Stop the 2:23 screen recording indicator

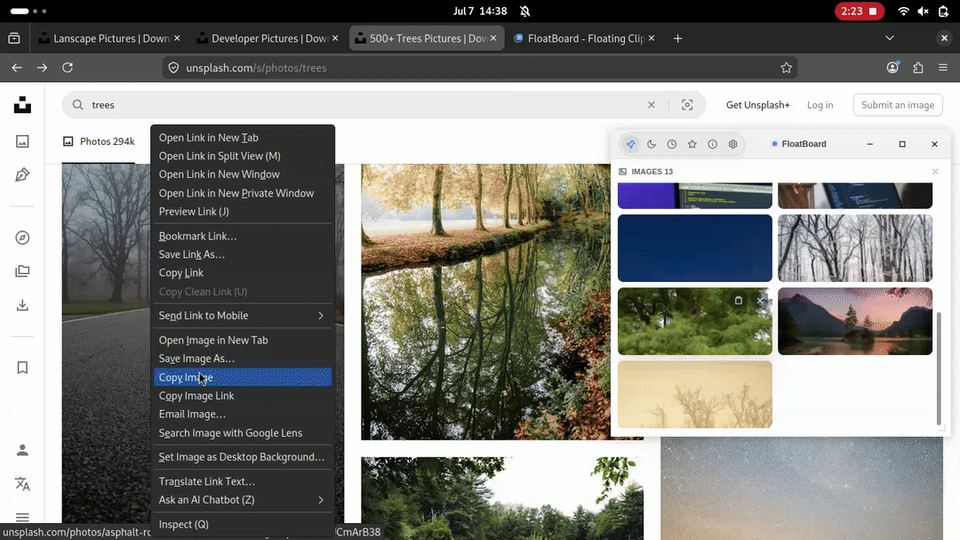[860, 11]
